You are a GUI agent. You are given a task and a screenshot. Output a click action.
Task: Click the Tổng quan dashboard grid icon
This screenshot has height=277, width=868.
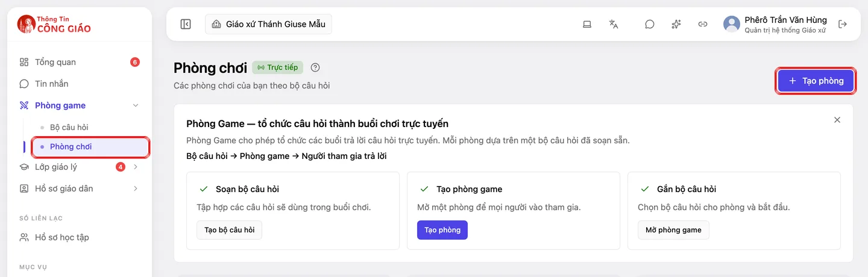(x=24, y=62)
